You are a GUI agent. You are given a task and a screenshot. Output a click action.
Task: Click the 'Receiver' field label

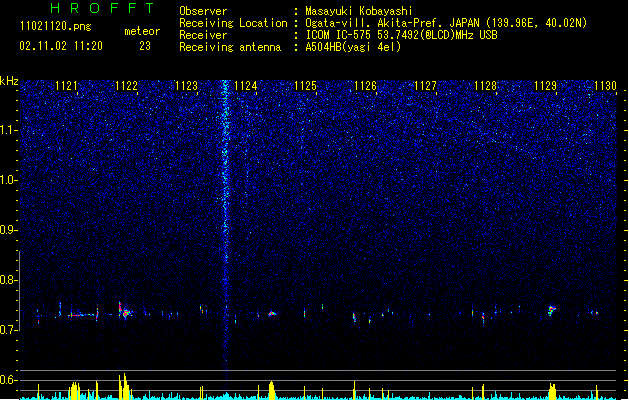[x=203, y=35]
